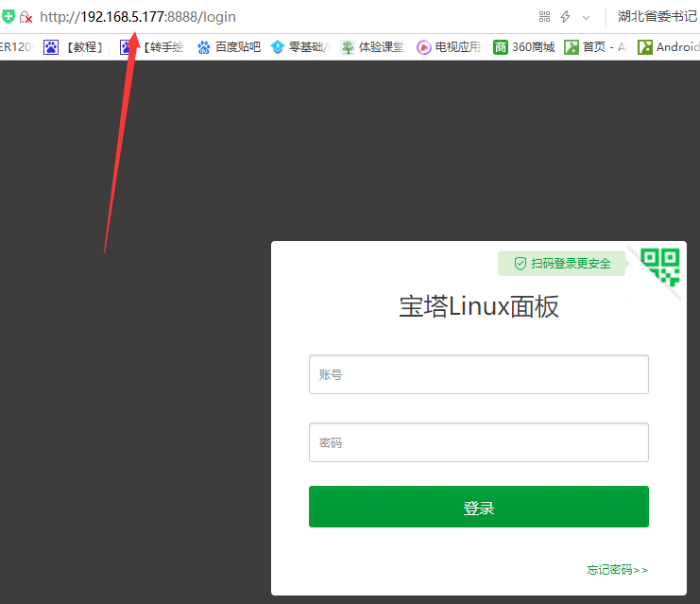700x604 pixels.
Task: Click the green security shield icon
Action: 9,16
